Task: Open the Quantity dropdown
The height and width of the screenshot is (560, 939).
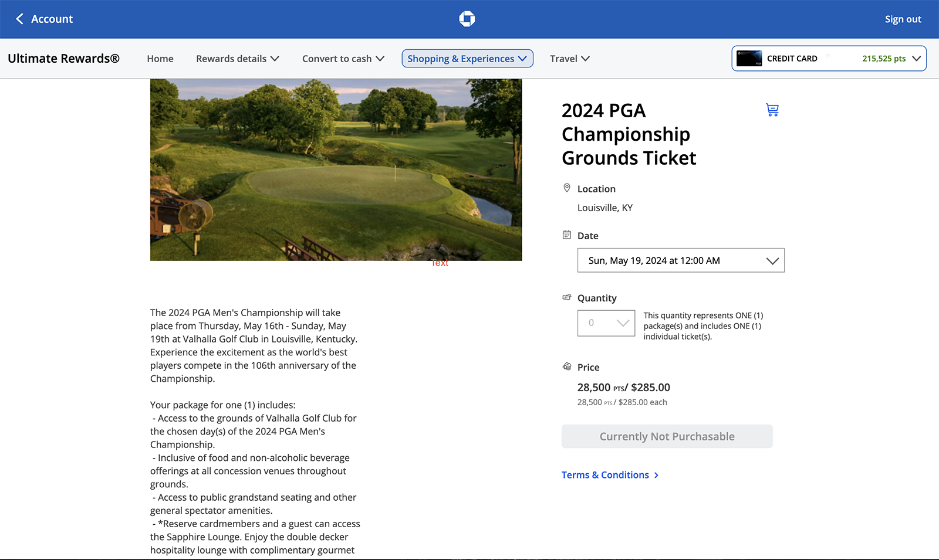Action: 606,323
